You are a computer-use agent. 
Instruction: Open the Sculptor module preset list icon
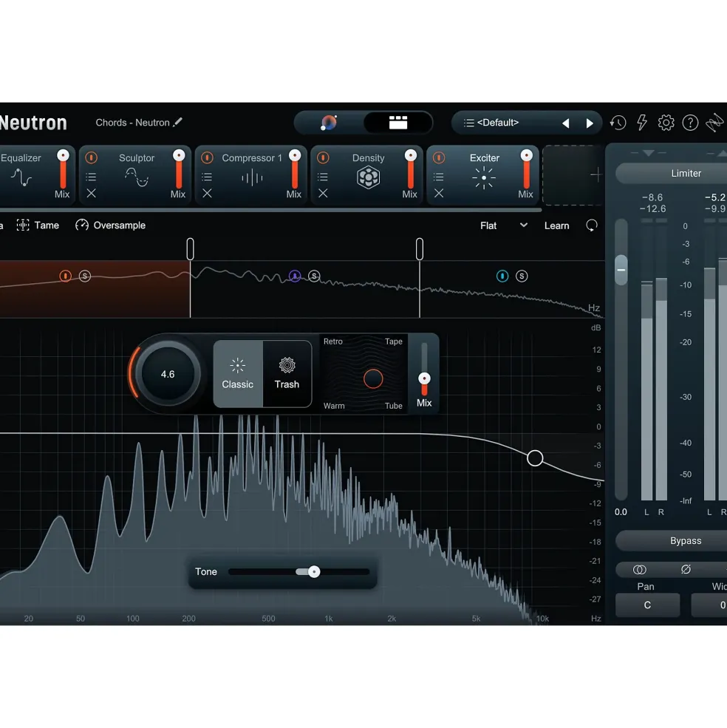pos(91,177)
